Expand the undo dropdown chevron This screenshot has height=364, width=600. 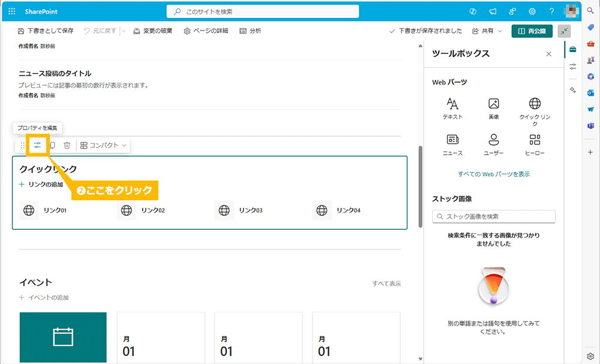(x=124, y=31)
